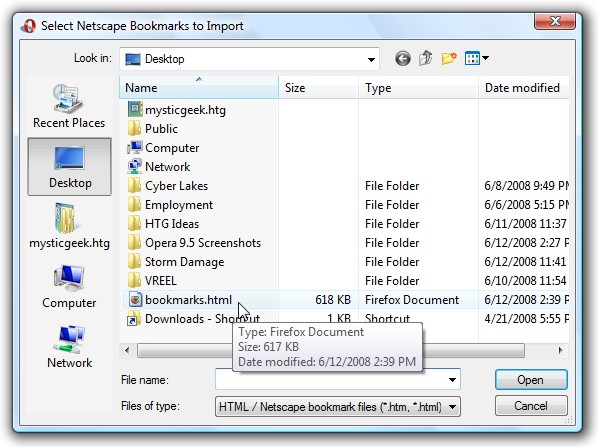Click the Network icon in file list

135,167
